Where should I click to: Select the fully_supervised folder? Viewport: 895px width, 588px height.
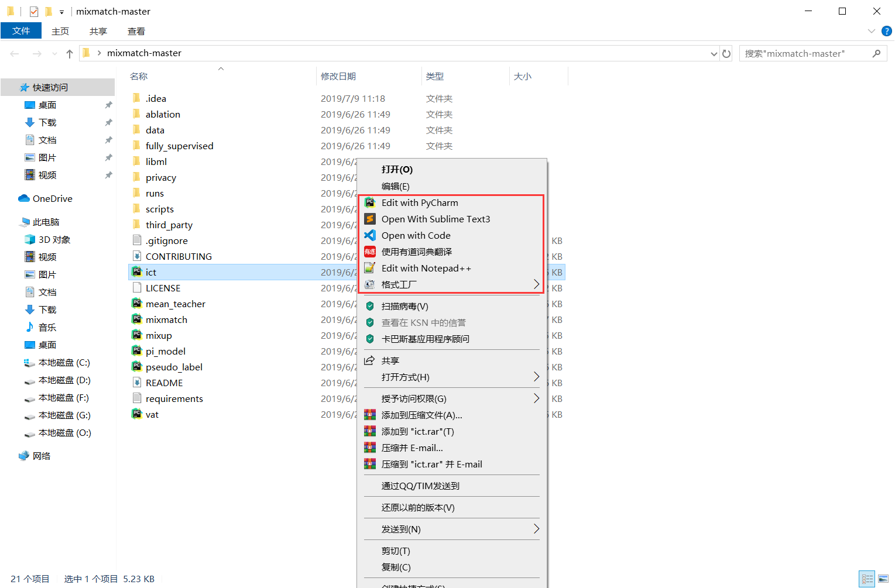[180, 146]
